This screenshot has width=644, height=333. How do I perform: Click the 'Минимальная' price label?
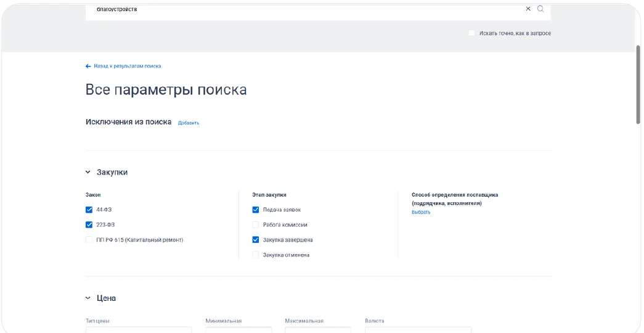coord(224,321)
